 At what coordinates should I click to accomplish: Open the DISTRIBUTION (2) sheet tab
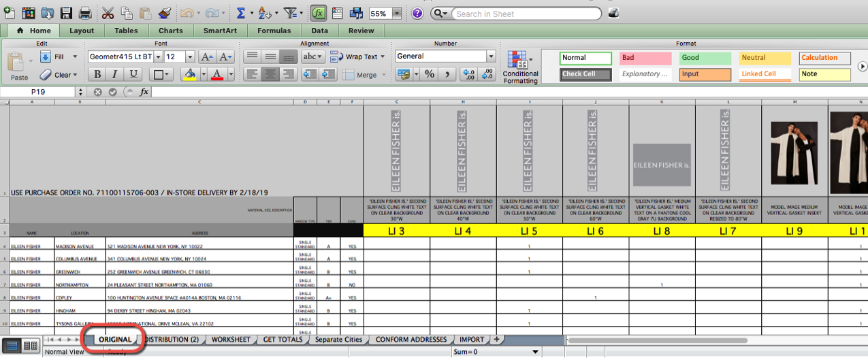pos(172,340)
